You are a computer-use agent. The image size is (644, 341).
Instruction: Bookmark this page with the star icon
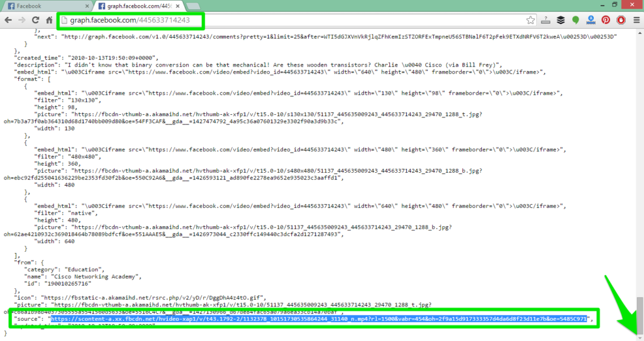click(x=530, y=20)
